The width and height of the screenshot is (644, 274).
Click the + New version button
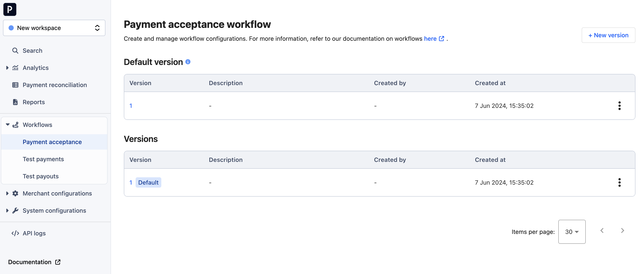pos(608,35)
